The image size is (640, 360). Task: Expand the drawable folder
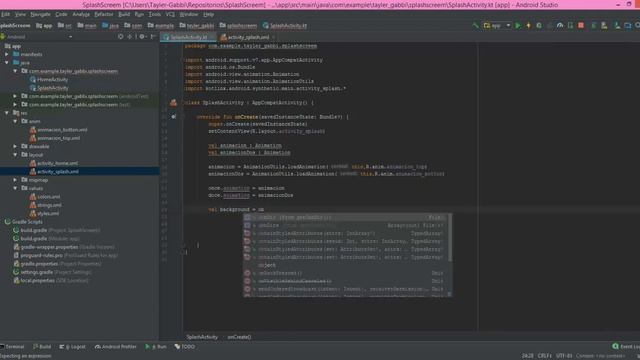(x=16, y=146)
